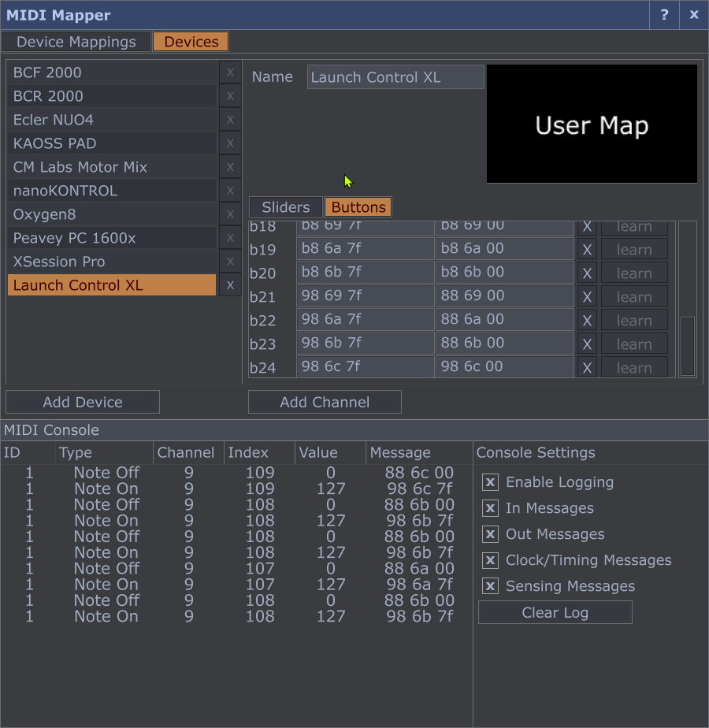Click the buttons list scrollbar handle
The height and width of the screenshot is (728, 709).
pos(687,346)
